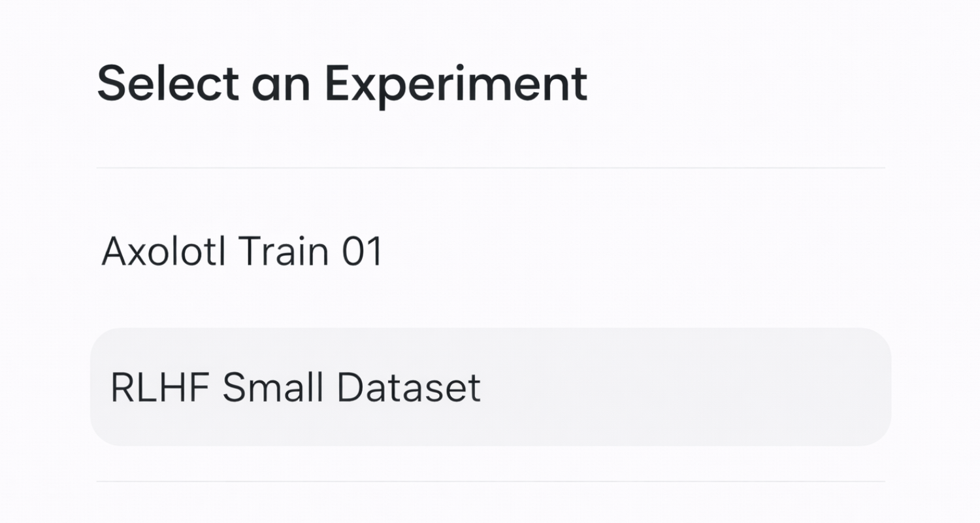Open Axolotl Train 01 from the list
This screenshot has width=980, height=523.
pyautogui.click(x=242, y=252)
